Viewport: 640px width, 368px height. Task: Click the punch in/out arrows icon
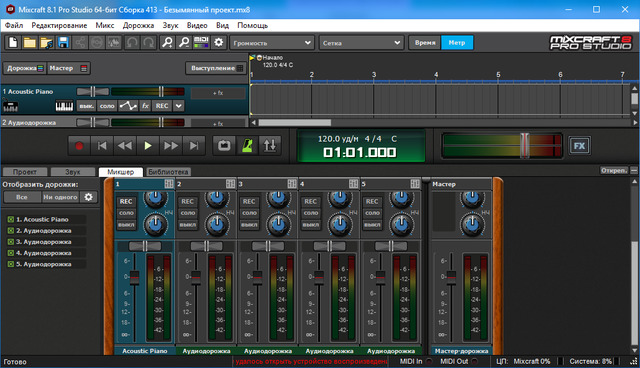pos(270,146)
